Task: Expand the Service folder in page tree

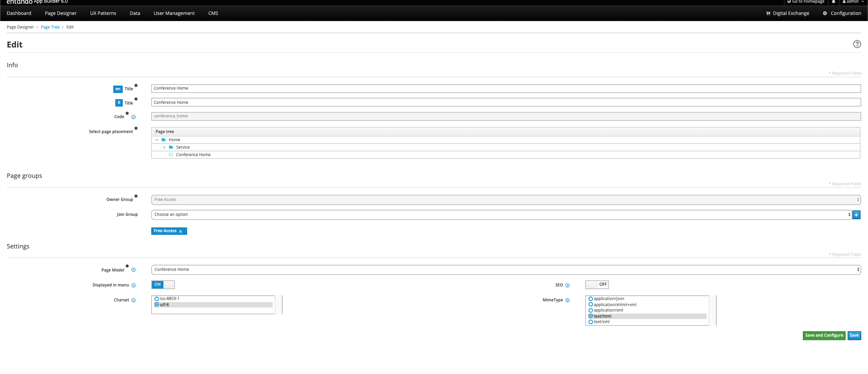Action: pyautogui.click(x=164, y=147)
